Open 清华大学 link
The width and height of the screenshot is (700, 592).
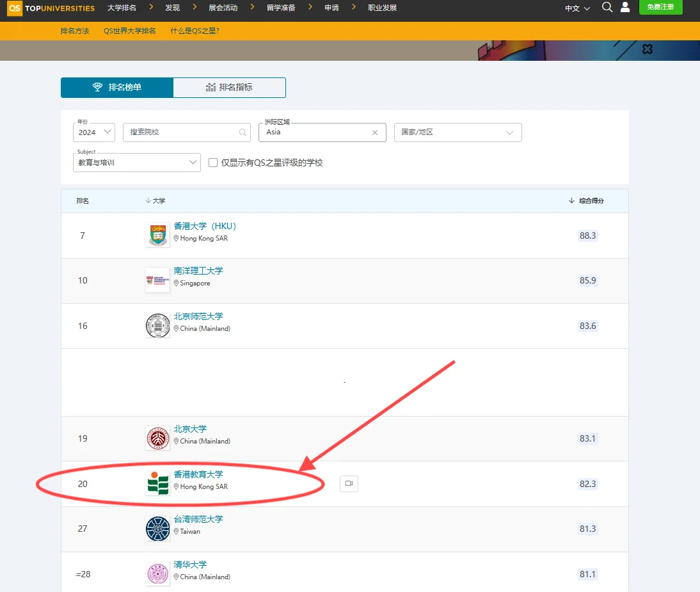(x=190, y=564)
